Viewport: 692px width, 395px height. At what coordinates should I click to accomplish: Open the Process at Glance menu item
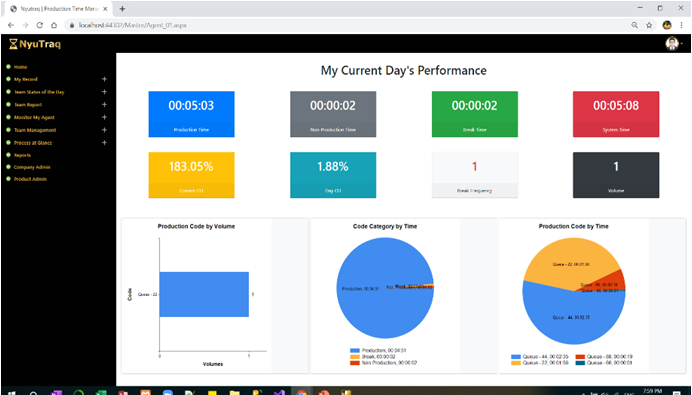coord(33,143)
